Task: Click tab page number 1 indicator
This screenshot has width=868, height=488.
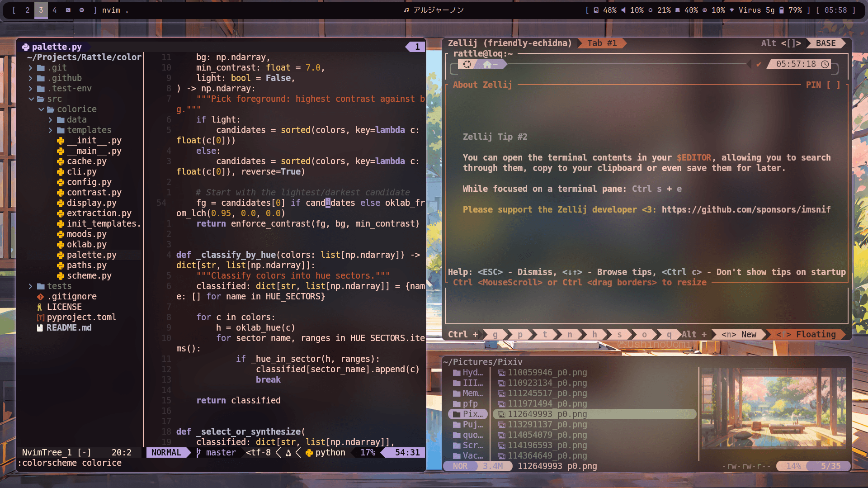Action: (x=417, y=47)
